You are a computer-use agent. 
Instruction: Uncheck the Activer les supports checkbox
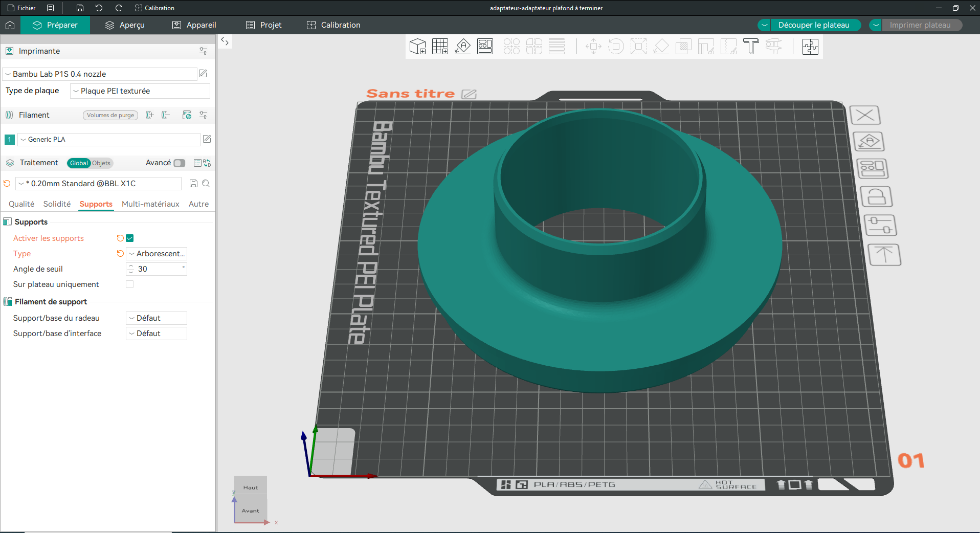click(130, 238)
